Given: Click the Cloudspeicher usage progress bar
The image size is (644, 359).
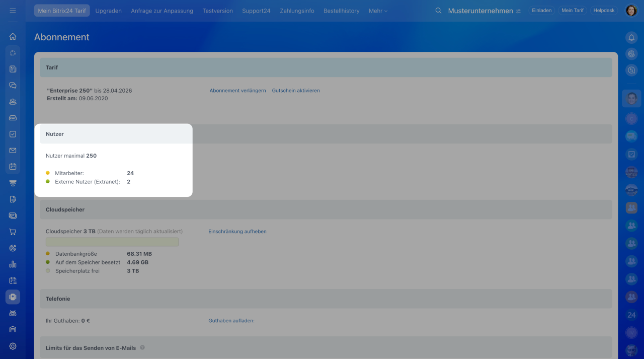Looking at the screenshot, I should 112,242.
